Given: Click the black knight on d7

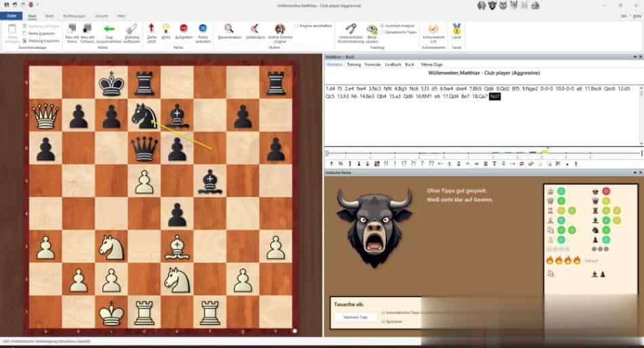Looking at the screenshot, I should coord(144,115).
